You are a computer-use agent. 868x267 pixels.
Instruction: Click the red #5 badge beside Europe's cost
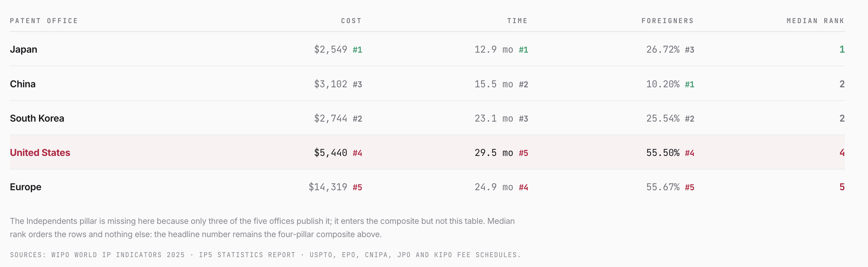pos(357,187)
